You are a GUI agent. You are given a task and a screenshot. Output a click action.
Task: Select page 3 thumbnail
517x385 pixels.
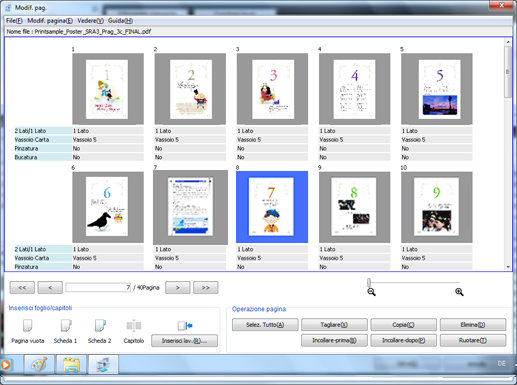pyautogui.click(x=272, y=89)
